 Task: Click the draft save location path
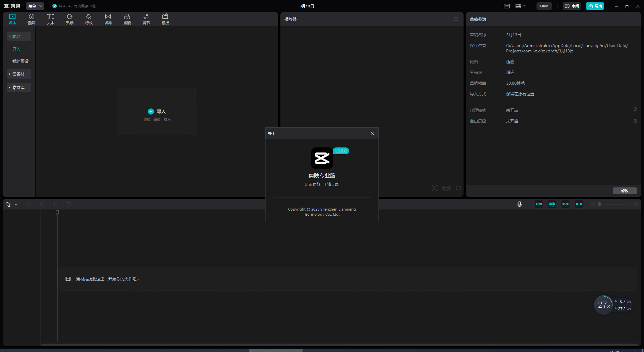click(567, 48)
